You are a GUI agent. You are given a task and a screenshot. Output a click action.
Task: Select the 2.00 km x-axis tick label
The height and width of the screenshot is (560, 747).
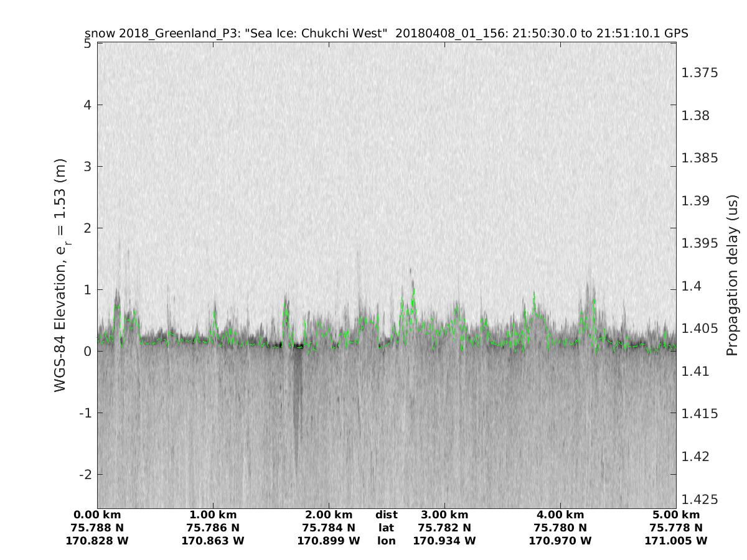(x=329, y=515)
